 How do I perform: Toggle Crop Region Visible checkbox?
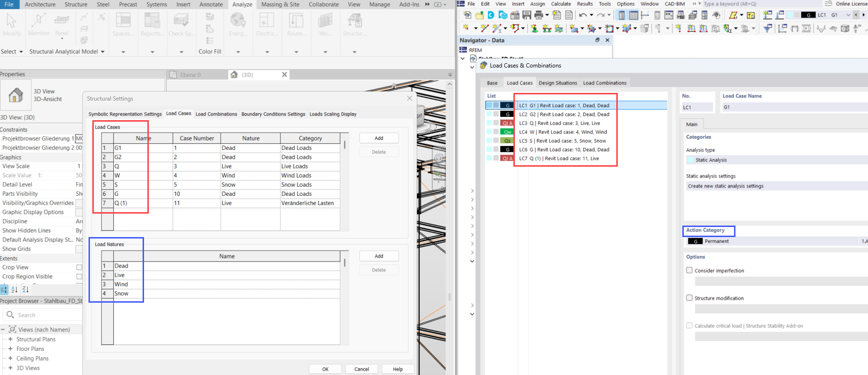point(79,276)
